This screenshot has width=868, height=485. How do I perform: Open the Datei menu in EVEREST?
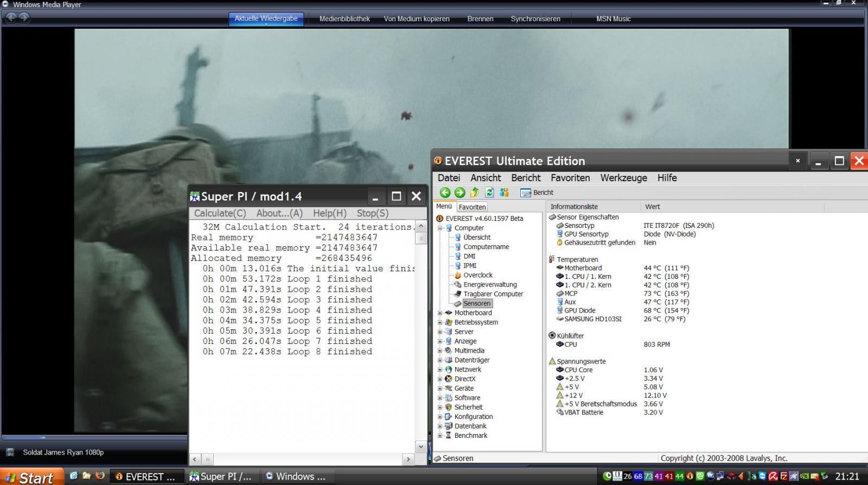[x=449, y=178]
